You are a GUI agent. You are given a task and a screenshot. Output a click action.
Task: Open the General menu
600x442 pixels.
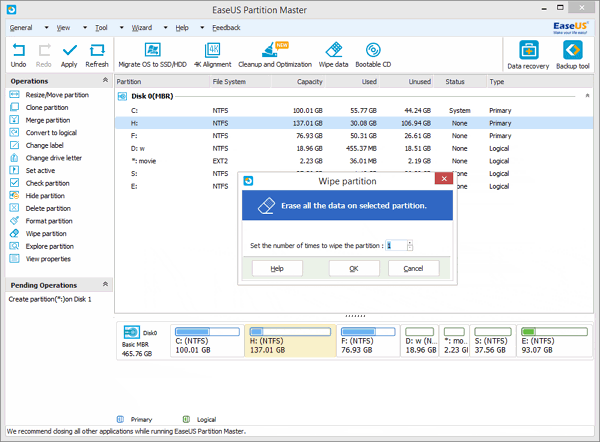coord(21,28)
